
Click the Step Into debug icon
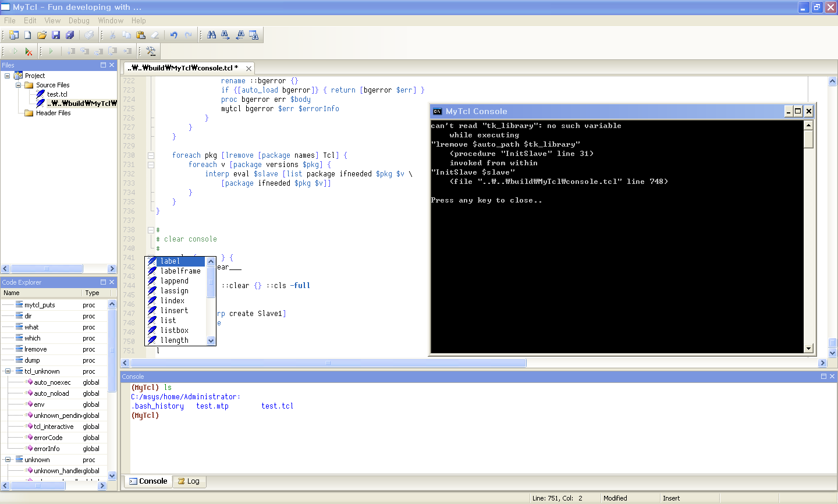(71, 51)
